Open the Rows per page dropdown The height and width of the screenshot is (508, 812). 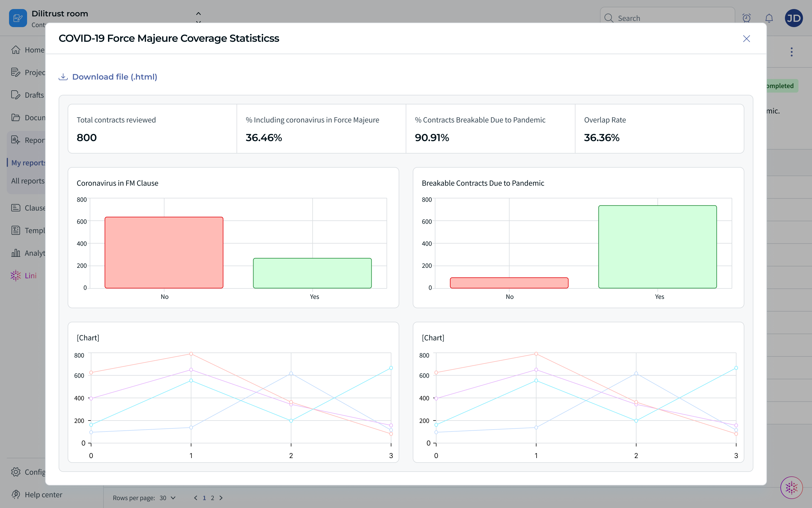[167, 498]
